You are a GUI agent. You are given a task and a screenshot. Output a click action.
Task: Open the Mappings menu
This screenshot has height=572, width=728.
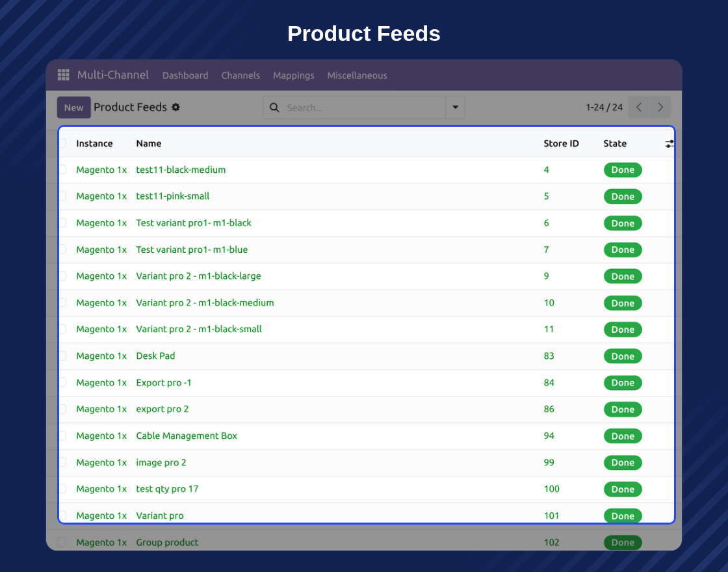[293, 75]
